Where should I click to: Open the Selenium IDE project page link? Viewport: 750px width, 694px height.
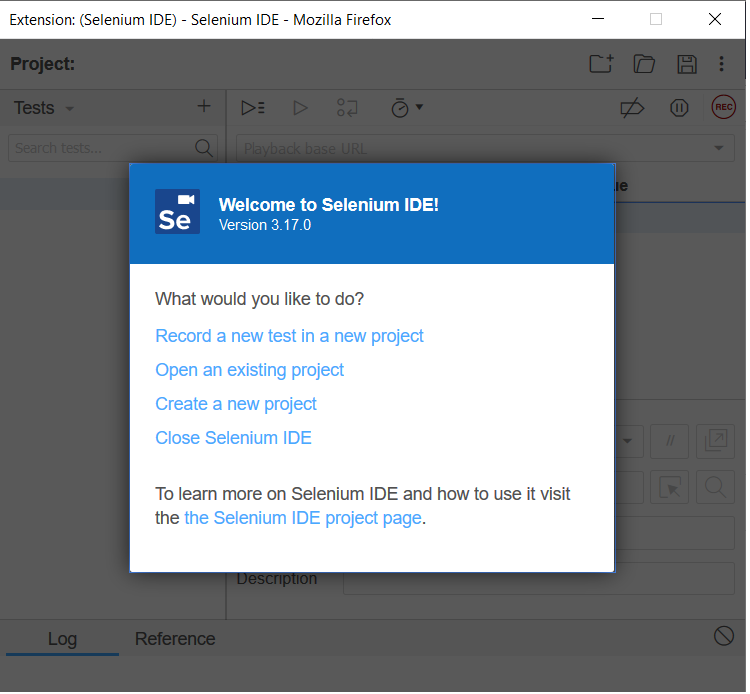coord(303,518)
